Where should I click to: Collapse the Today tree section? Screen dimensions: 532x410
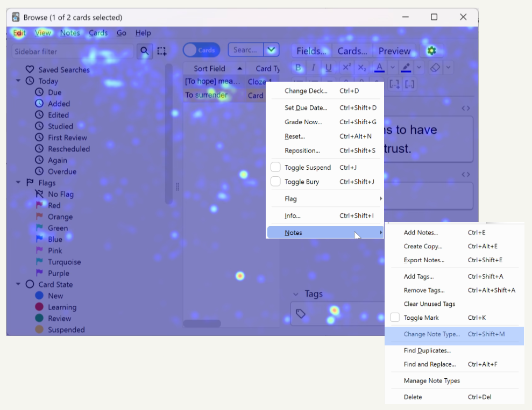tap(18, 81)
